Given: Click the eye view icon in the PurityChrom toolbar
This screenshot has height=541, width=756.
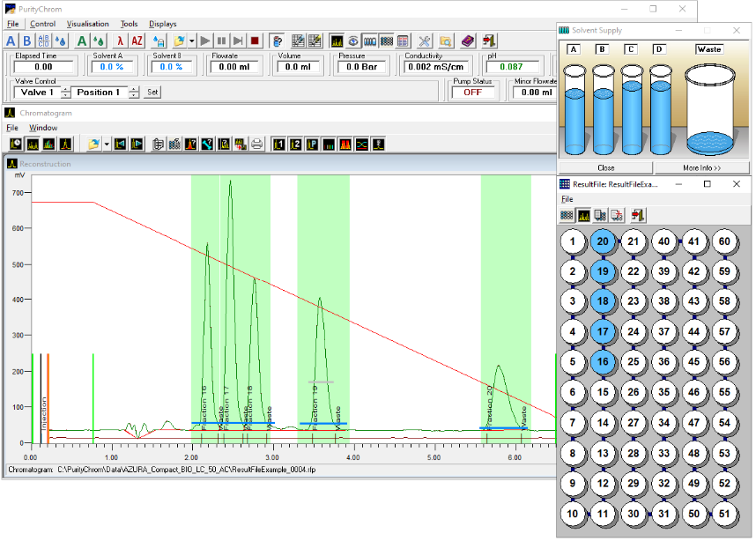Looking at the screenshot, I should (353, 41).
